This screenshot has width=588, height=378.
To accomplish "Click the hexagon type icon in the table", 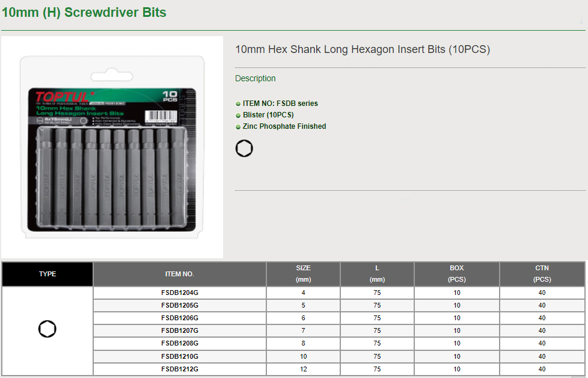I will click(47, 329).
